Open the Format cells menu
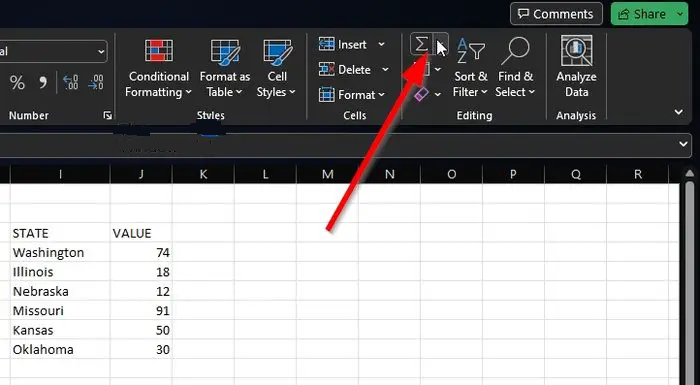 pos(352,95)
